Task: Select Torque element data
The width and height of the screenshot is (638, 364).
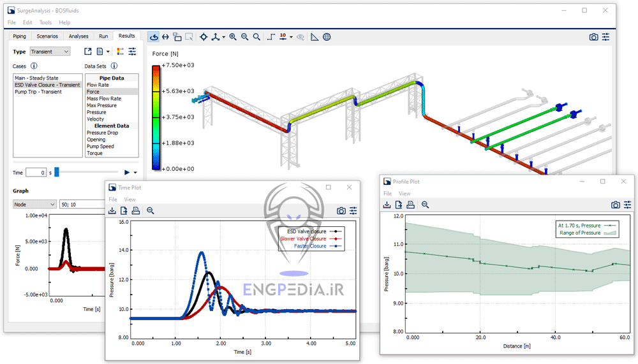Action: 112,154
